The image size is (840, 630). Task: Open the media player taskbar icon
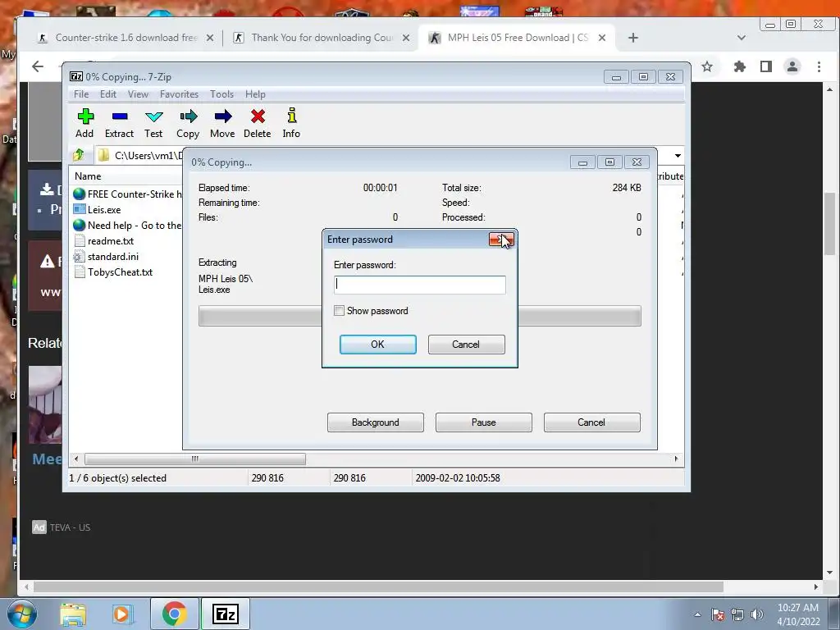[x=122, y=614]
